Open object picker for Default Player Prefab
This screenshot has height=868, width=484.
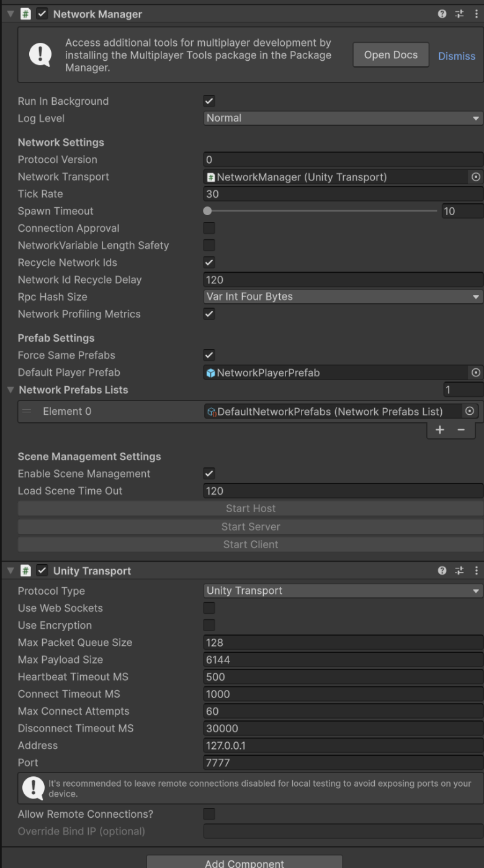(x=476, y=373)
